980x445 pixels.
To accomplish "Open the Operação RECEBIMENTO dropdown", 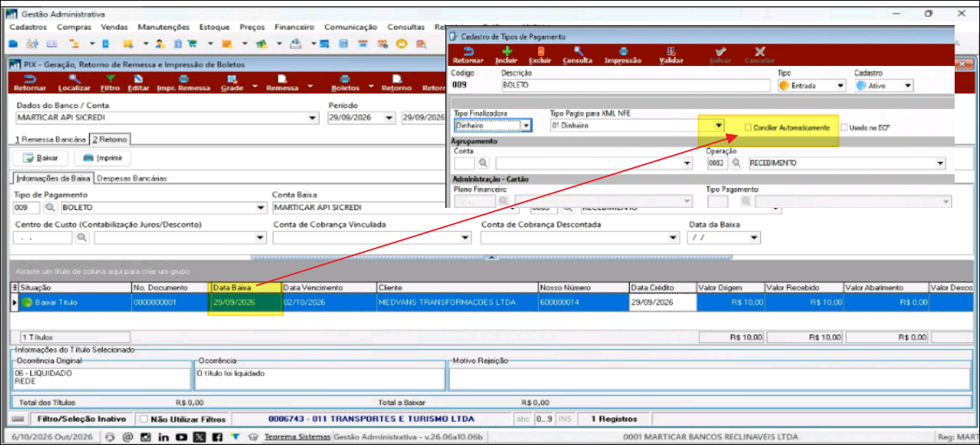I will pos(940,163).
